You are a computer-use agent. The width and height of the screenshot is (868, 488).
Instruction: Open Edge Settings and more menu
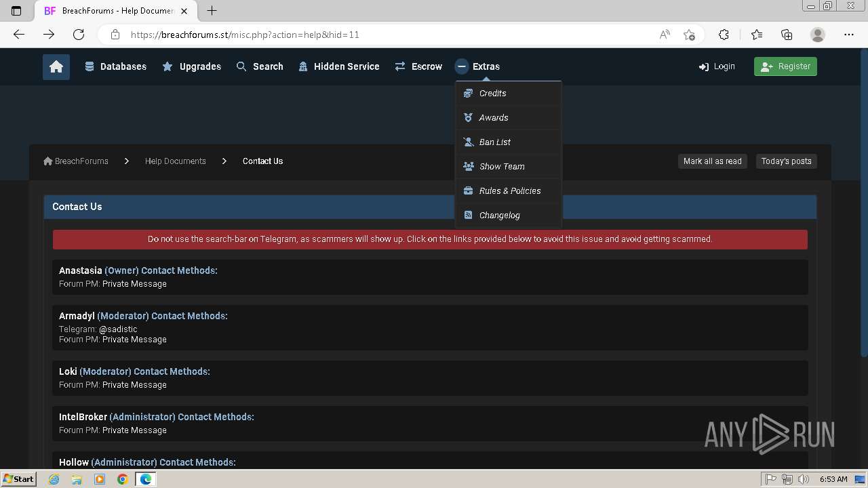tap(849, 35)
